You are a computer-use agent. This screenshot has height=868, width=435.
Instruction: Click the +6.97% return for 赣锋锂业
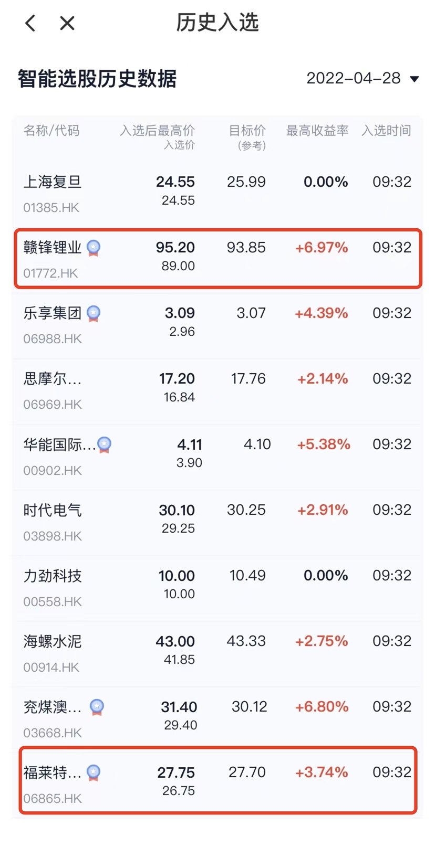tap(322, 248)
